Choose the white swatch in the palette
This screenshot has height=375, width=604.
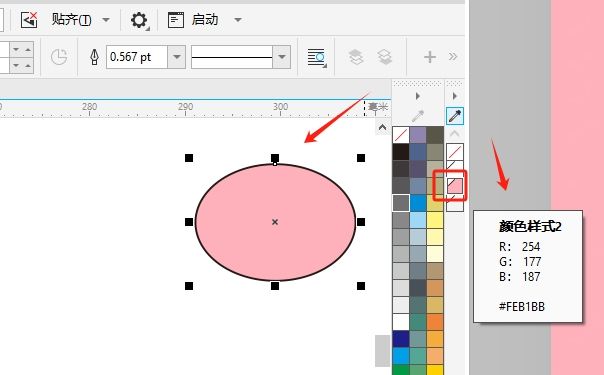pos(401,322)
